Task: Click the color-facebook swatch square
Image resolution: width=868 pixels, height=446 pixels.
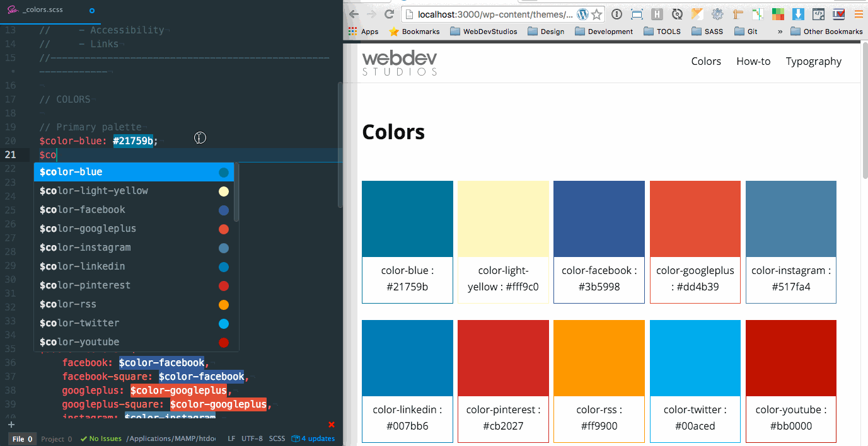Action: pyautogui.click(x=599, y=219)
